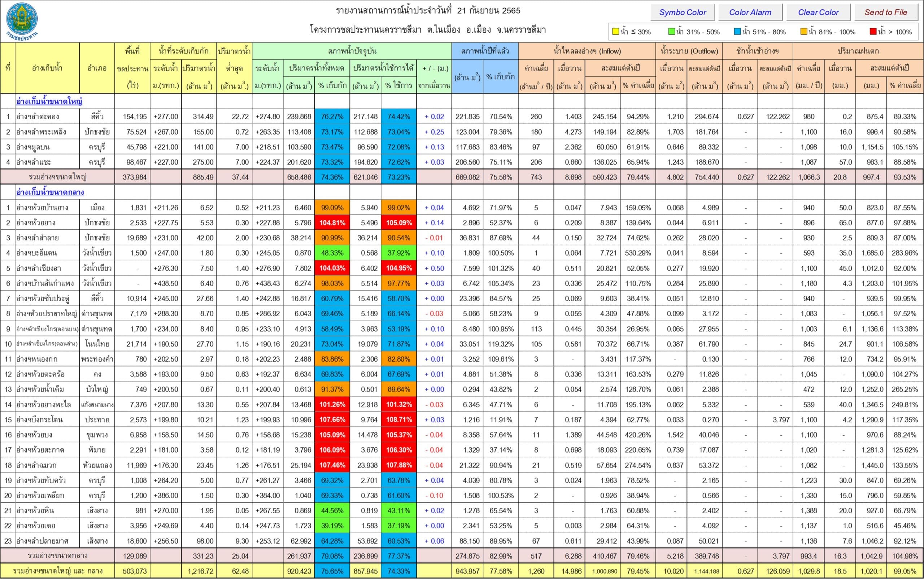
Task: Click the Color Alarm button
Action: (x=750, y=12)
